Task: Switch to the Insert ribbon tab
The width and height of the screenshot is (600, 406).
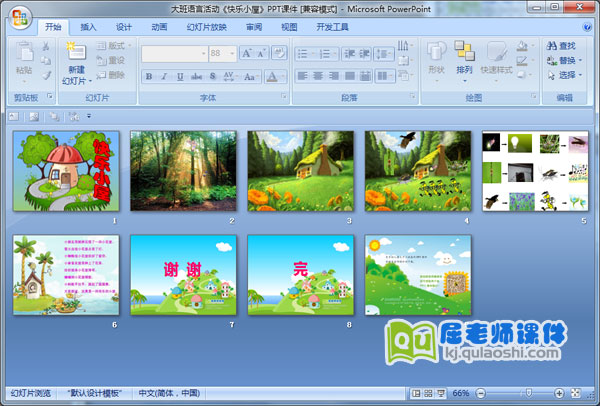Action: click(88, 27)
